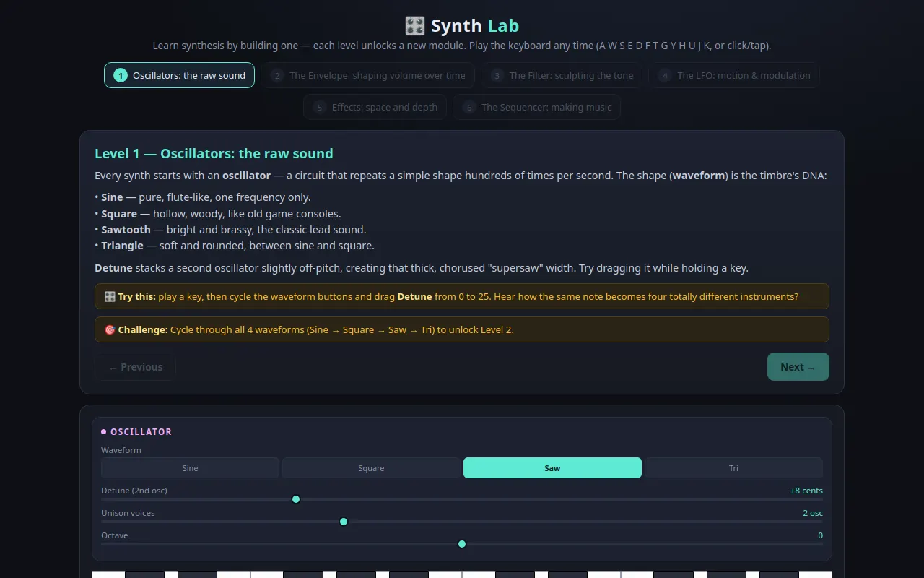Click the Detune (2nd osc) slider handle
924x578 pixels.
click(x=296, y=499)
